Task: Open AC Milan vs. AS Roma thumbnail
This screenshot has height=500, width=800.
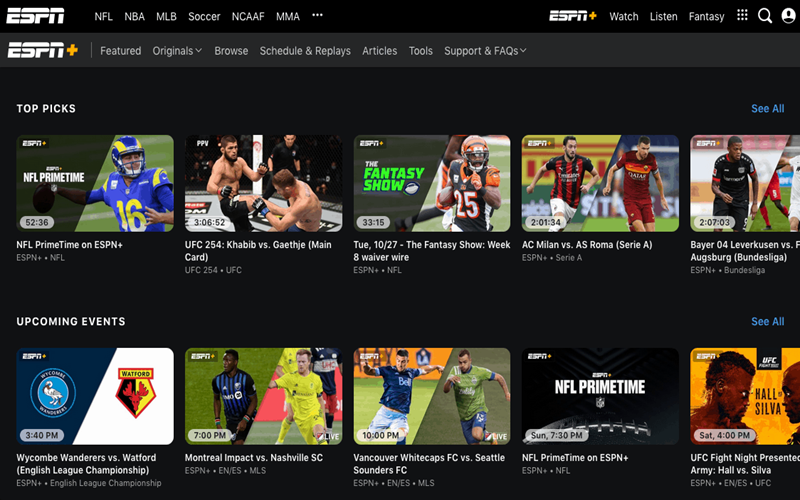Action: (600, 183)
